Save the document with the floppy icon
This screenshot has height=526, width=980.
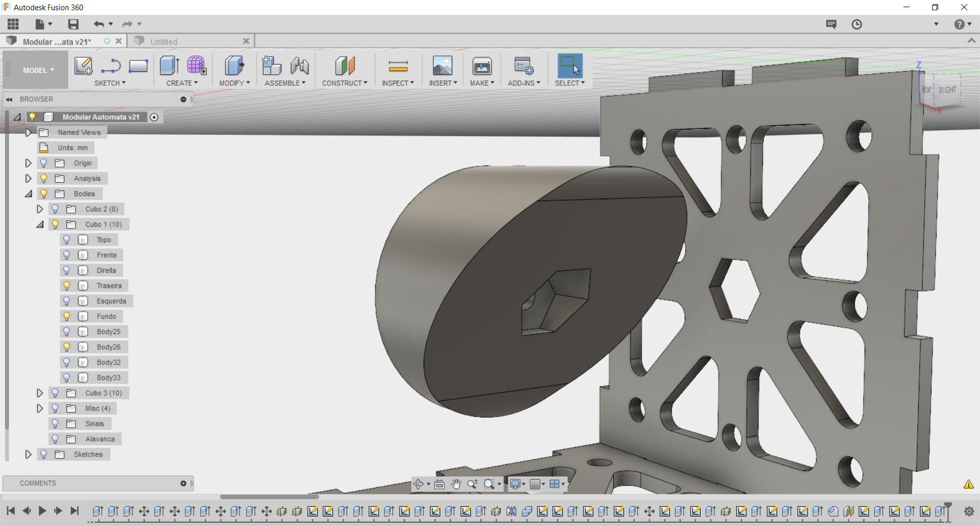pyautogui.click(x=73, y=24)
